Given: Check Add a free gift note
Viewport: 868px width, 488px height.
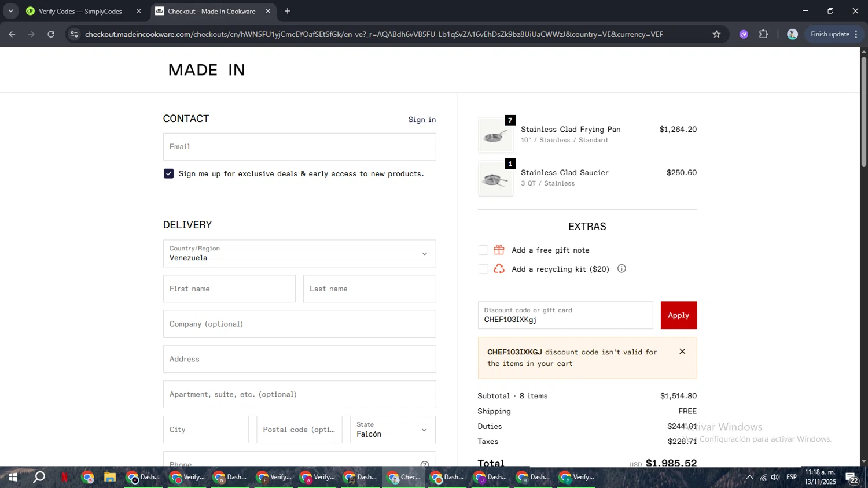Looking at the screenshot, I should (483, 250).
